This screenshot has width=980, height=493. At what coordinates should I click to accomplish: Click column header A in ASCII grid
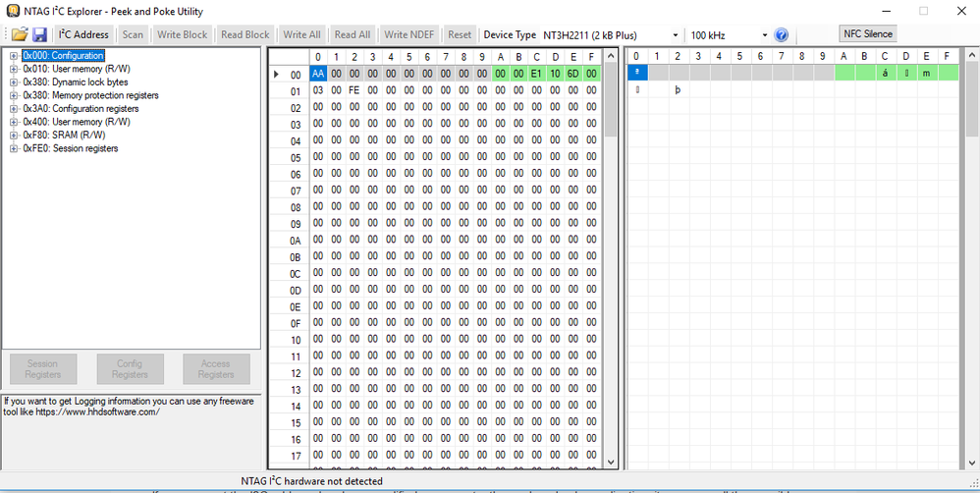pos(844,57)
